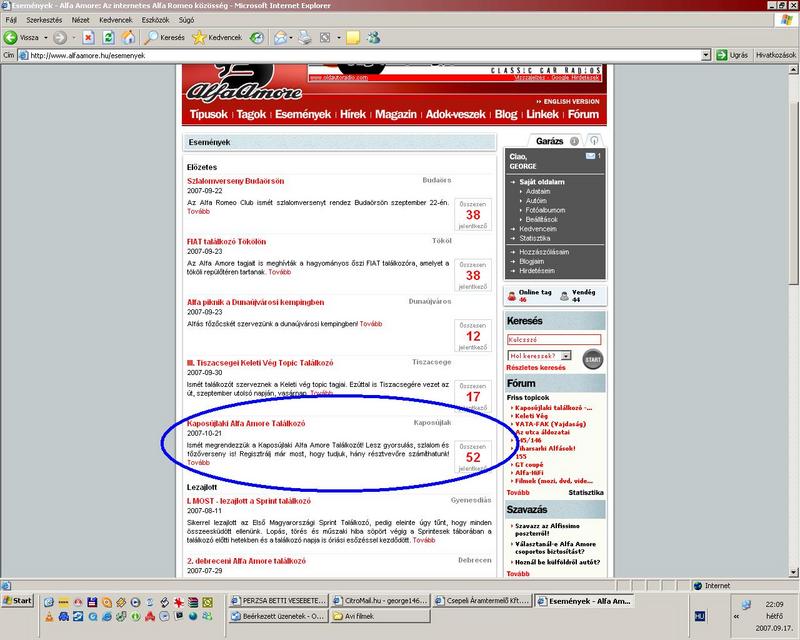Open Beállítások in Garázs panel
800x640 pixels.
point(541,219)
